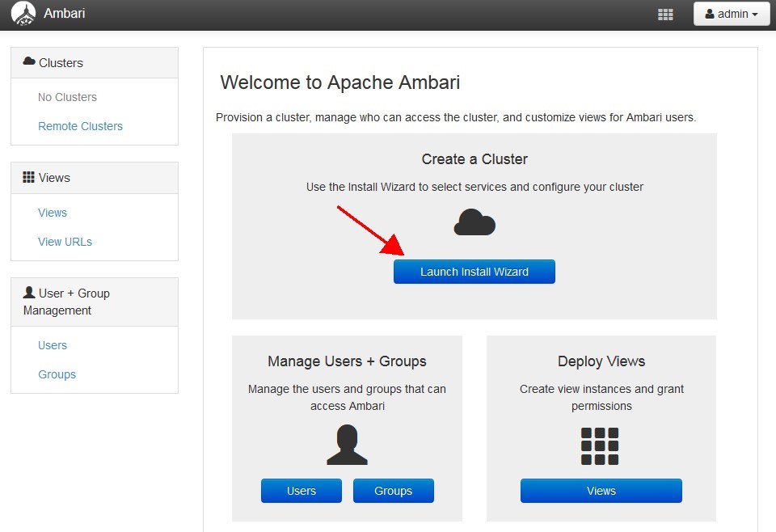Click the cloud icon beside Clusters heading
Viewport: 776px width, 532px height.
point(29,62)
